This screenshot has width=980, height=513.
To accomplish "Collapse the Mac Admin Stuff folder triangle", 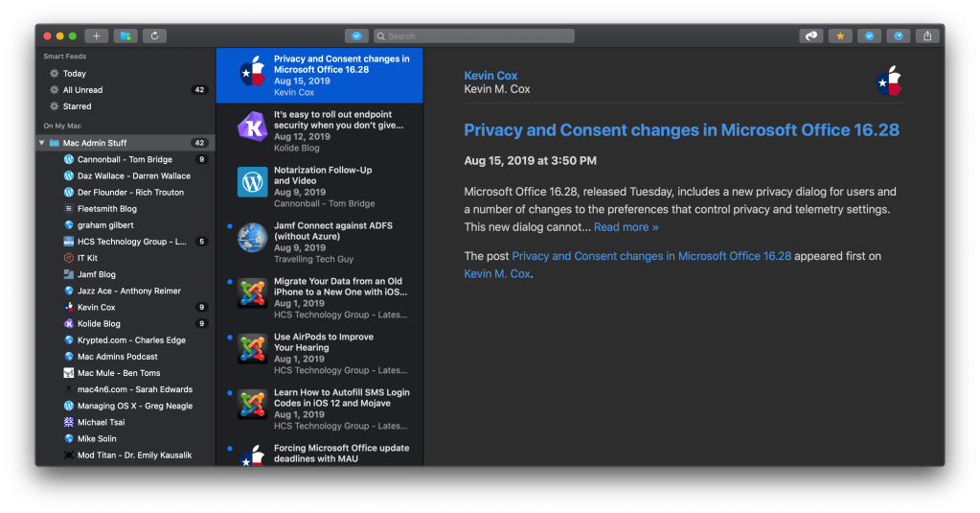I will 42,143.
